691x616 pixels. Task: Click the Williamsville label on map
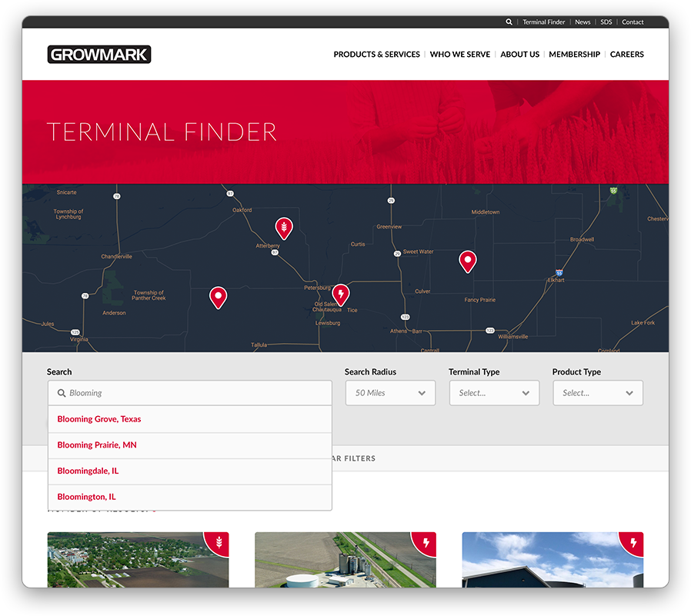[x=513, y=336]
